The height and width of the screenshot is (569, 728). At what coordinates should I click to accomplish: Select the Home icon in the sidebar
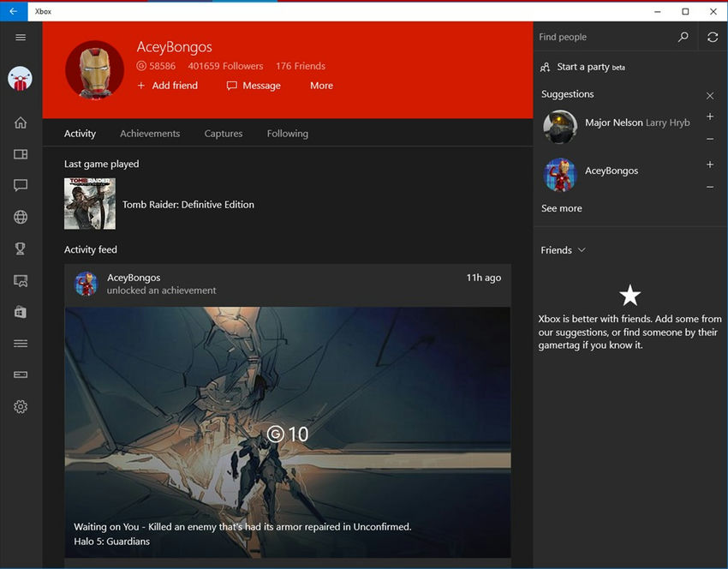(21, 122)
